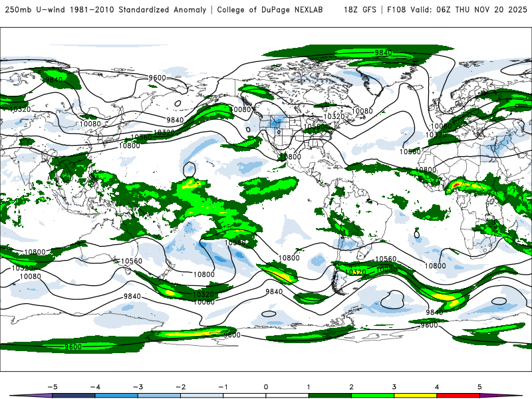This screenshot has width=532, height=399.
Task: Click the '1' colorbar tick label
Action: [x=309, y=387]
